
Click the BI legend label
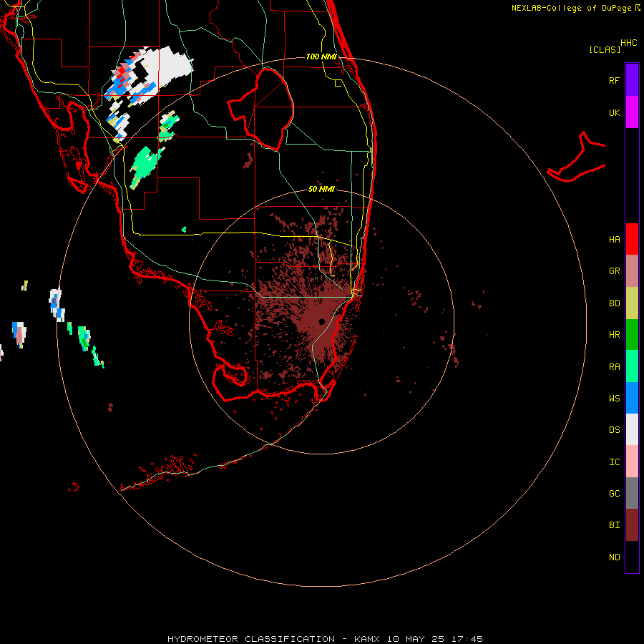tap(614, 525)
